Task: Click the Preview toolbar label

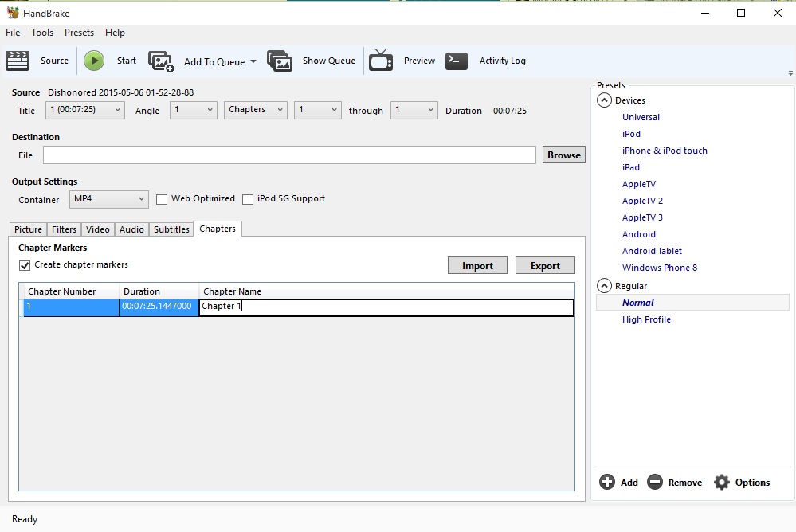Action: pyautogui.click(x=419, y=61)
